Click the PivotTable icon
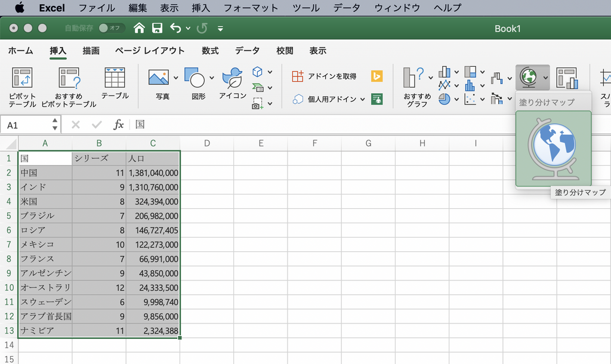 pyautogui.click(x=22, y=79)
